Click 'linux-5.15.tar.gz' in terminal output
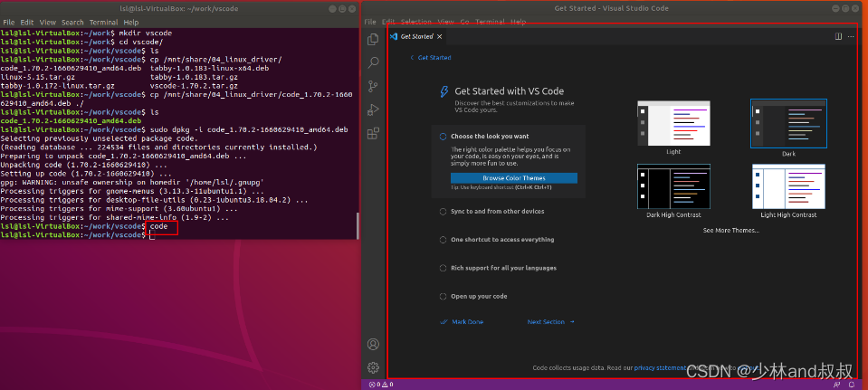The height and width of the screenshot is (390, 868). click(x=38, y=77)
